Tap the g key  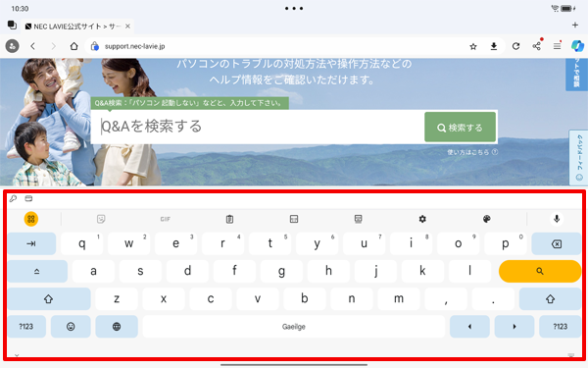(281, 271)
